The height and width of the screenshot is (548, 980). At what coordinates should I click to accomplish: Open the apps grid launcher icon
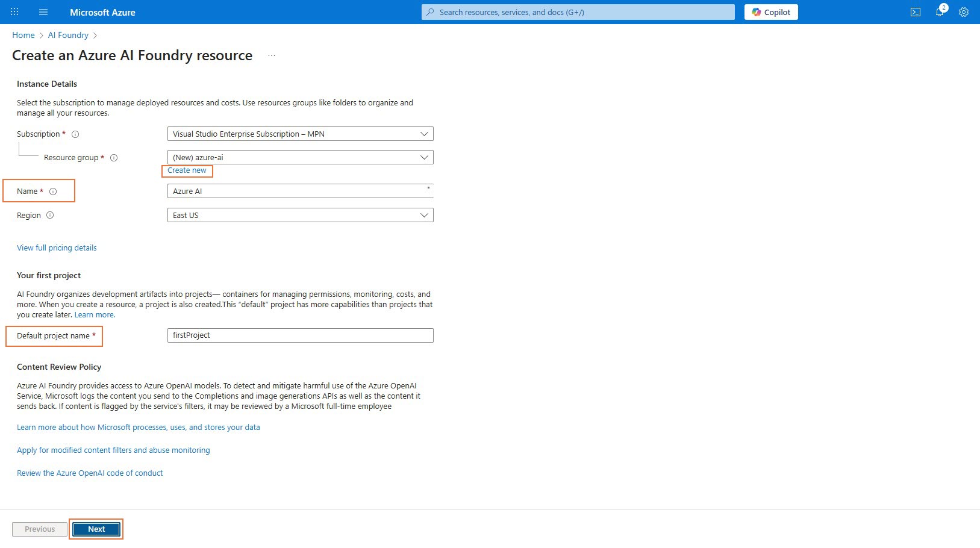click(14, 12)
